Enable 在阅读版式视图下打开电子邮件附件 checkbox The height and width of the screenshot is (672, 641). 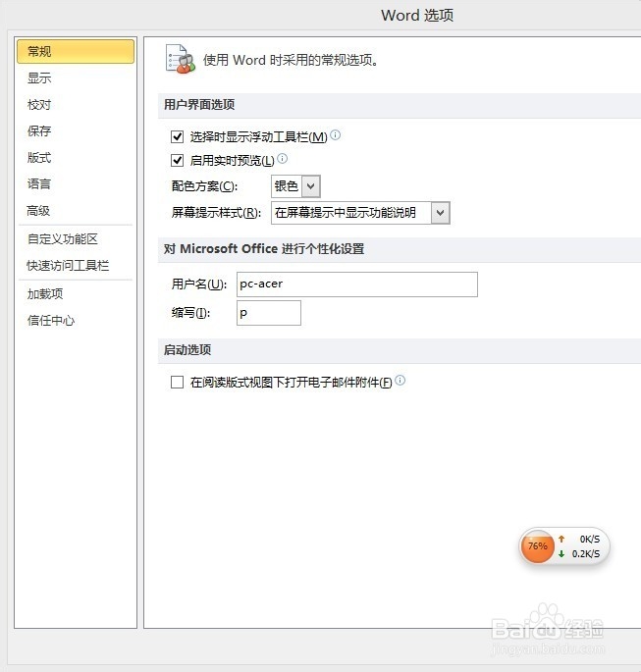click(177, 382)
